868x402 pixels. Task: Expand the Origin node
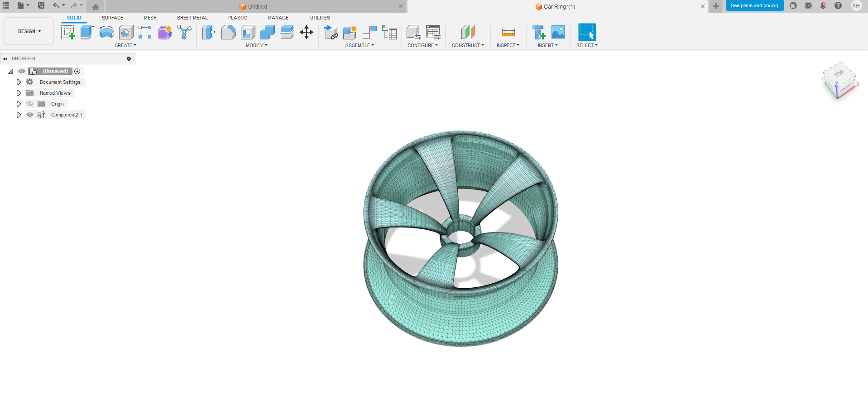[19, 104]
